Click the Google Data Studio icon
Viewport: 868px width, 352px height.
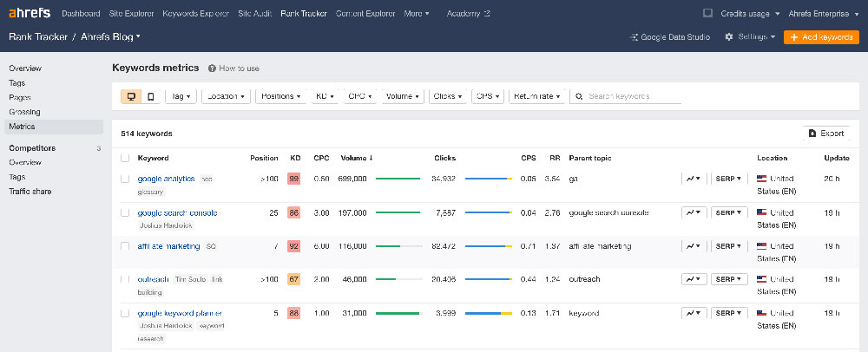click(634, 37)
